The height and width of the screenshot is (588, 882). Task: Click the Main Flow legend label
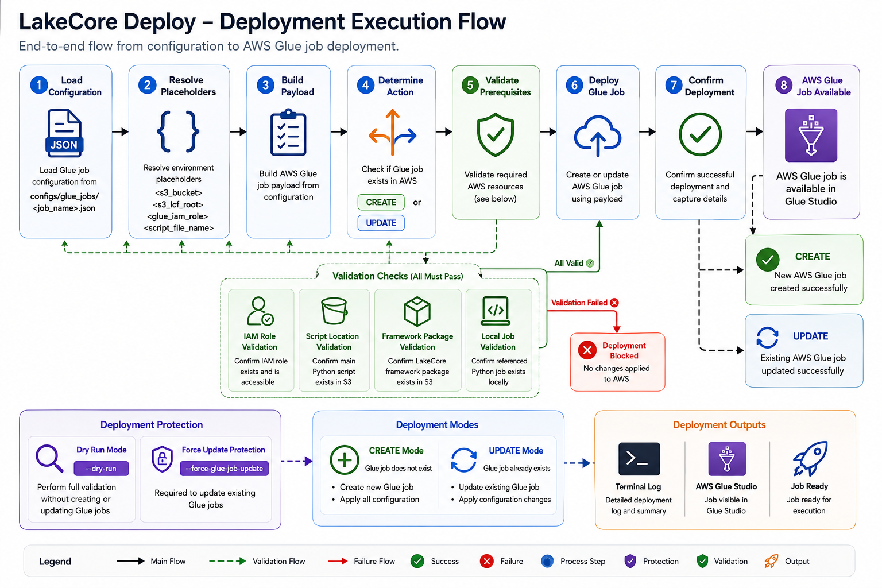click(168, 561)
